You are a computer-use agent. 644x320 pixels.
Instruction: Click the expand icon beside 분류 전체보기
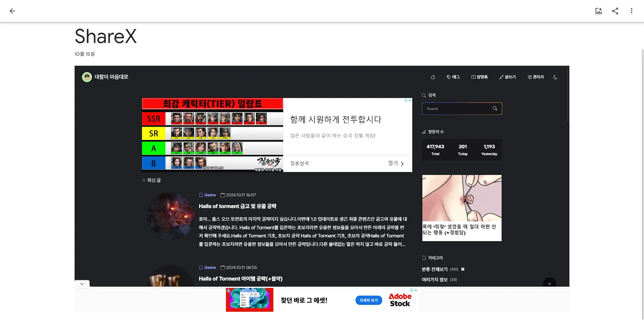[462, 269]
